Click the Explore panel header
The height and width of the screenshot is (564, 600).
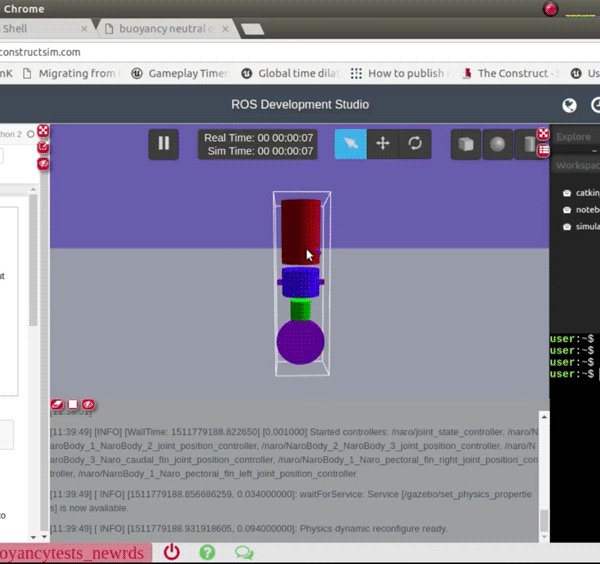tap(575, 137)
